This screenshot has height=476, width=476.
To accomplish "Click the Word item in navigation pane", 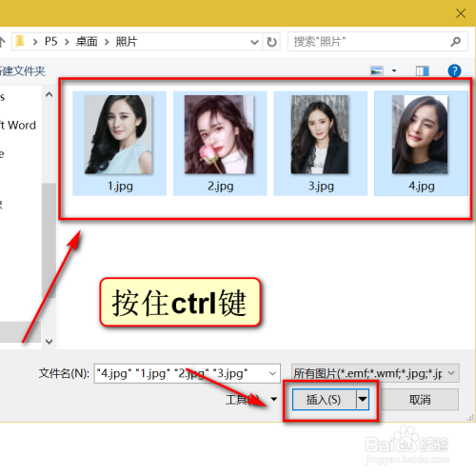I will click(18, 126).
